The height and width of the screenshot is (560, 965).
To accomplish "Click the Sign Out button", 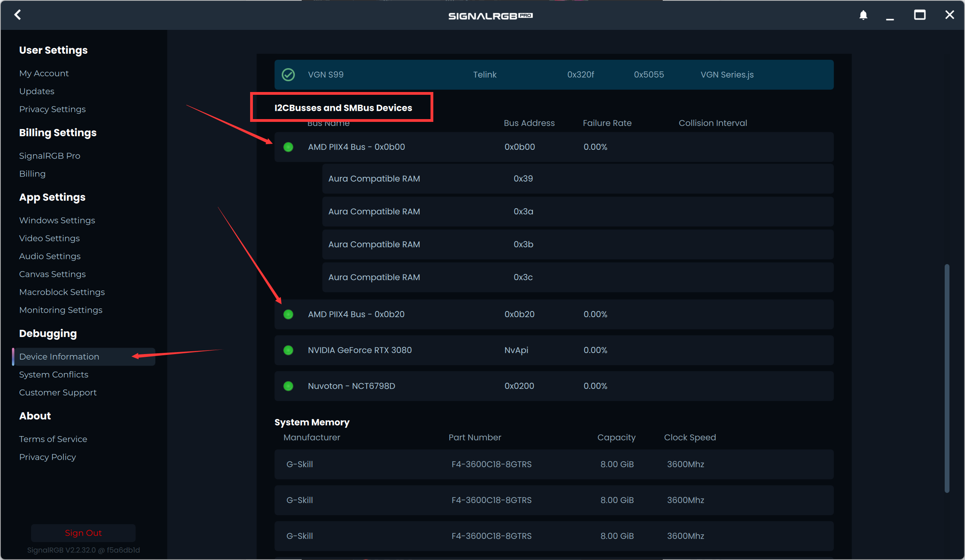I will point(83,533).
